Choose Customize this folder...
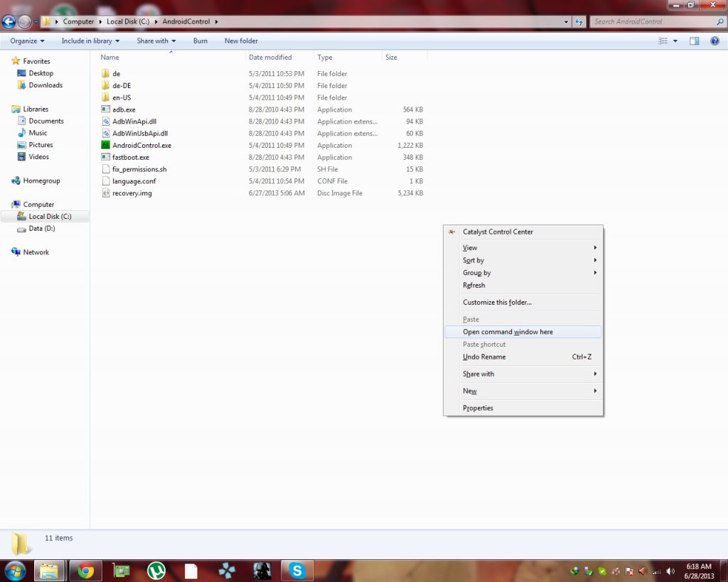 coord(523,302)
